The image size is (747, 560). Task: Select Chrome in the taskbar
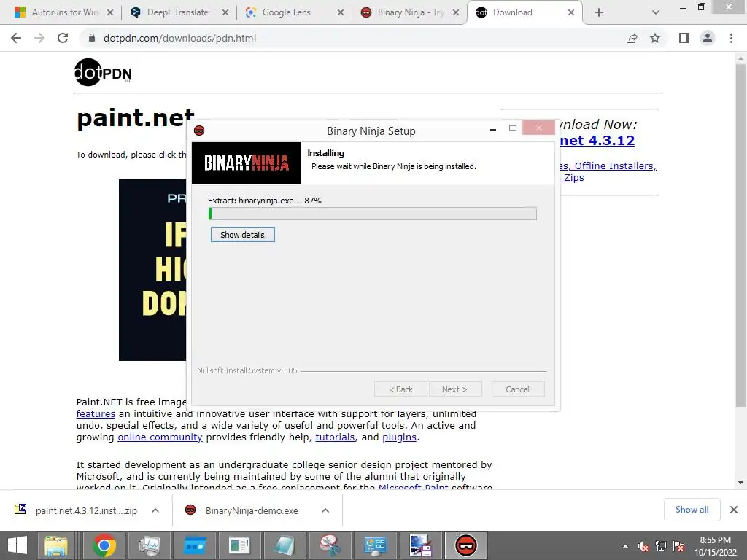[104, 545]
